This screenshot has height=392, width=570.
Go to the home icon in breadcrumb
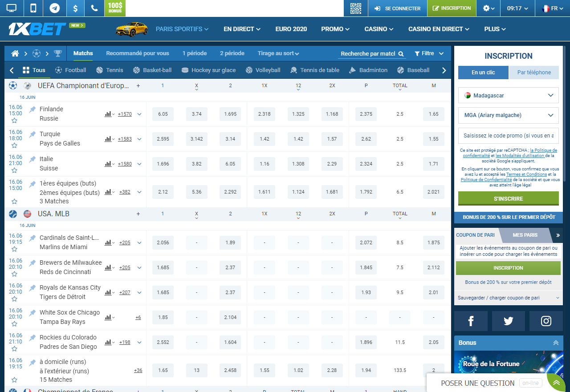[15, 53]
